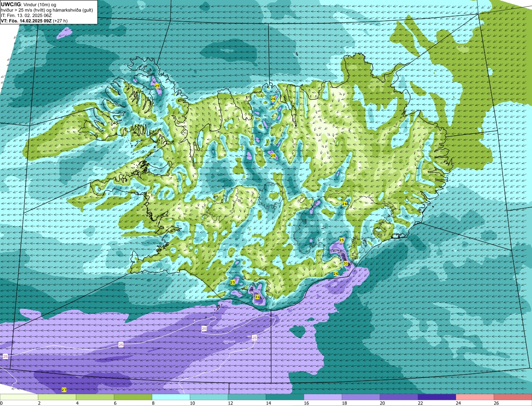Click the yellow '27' gust marker over the ocean
Viewport: 532px width, 406px height.
64,390
